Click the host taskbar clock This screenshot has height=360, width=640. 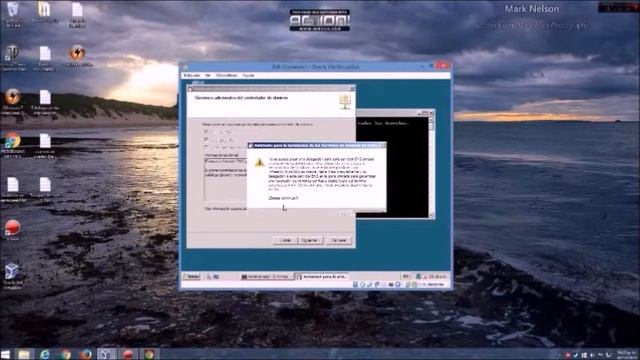pos(627,354)
